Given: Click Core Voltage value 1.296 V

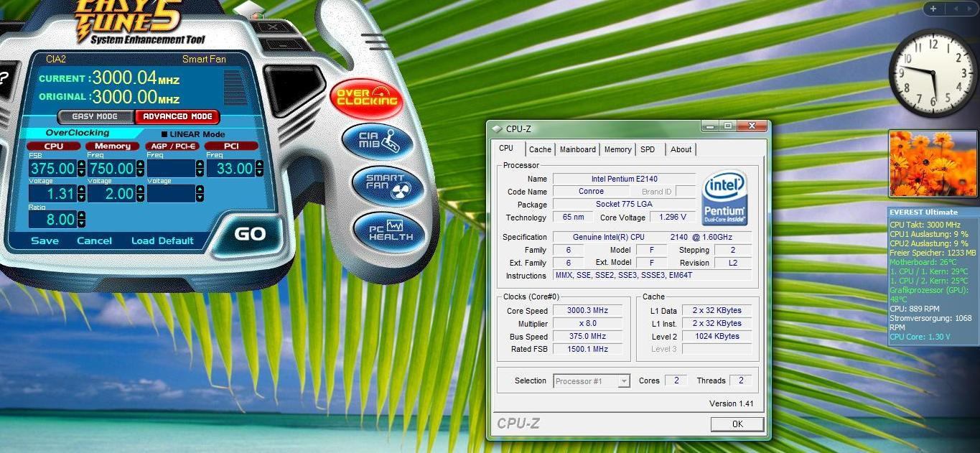Looking at the screenshot, I should pyautogui.click(x=673, y=218).
